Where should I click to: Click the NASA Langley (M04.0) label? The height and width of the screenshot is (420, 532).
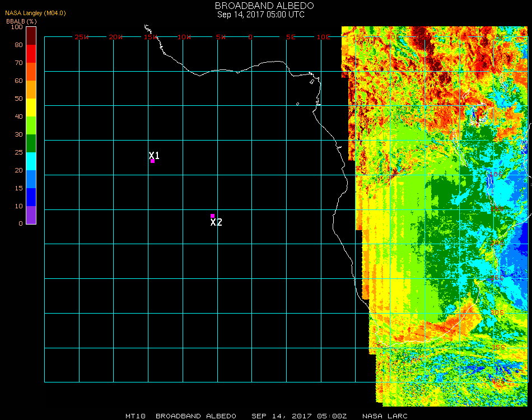pos(36,13)
